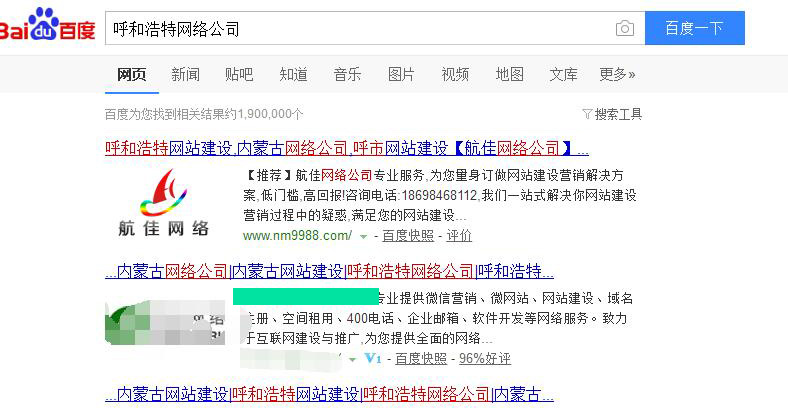
Task: Expand dropdown arrow before V1 badge
Action: click(352, 358)
